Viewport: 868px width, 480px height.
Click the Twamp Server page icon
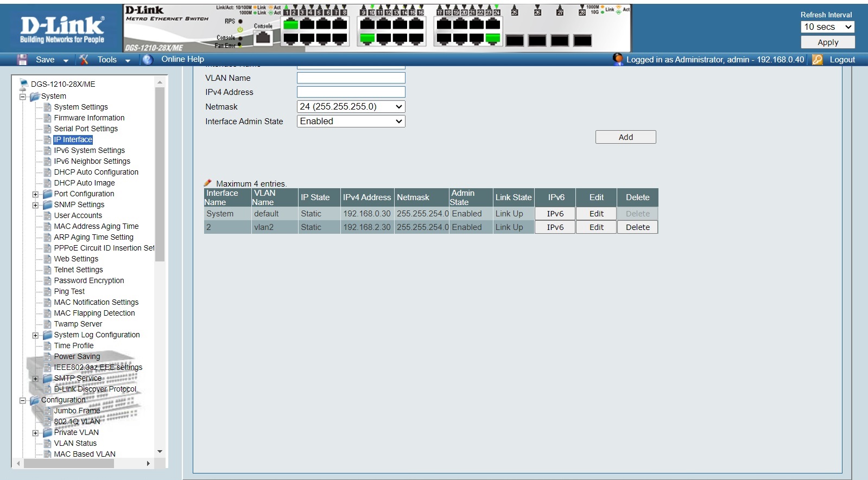coord(47,324)
